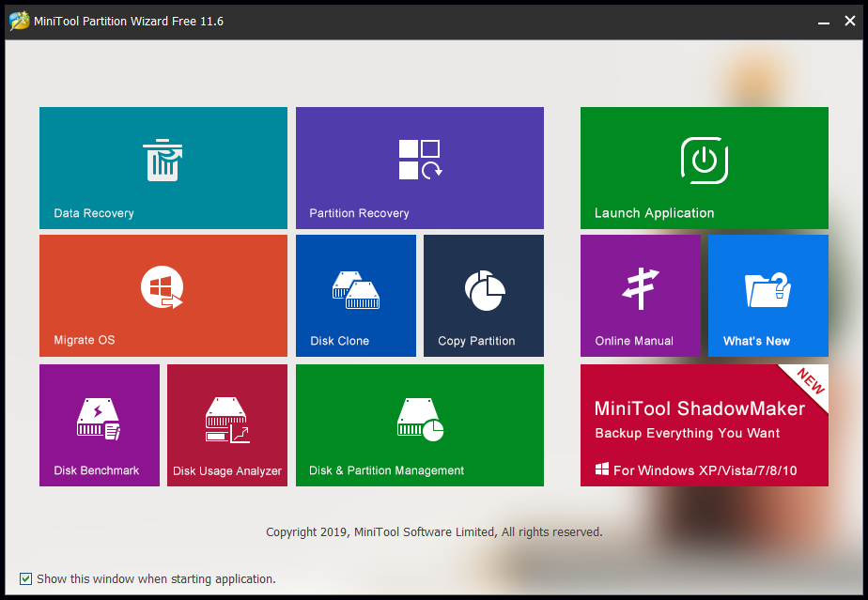The height and width of the screenshot is (600, 868).
Task: Launch the Disk Usage Analyzer
Action: (x=226, y=424)
